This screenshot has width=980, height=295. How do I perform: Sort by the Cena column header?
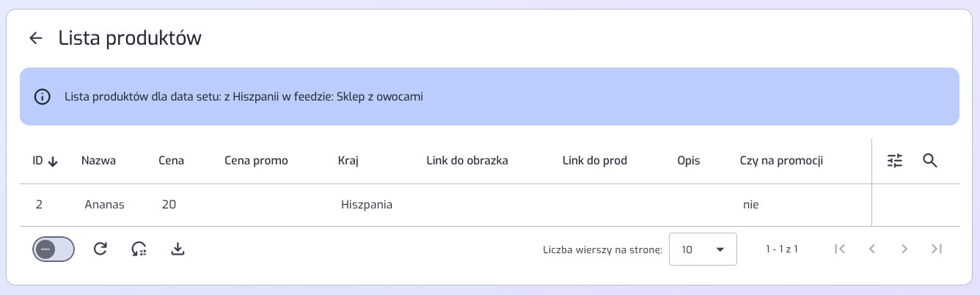(x=171, y=161)
